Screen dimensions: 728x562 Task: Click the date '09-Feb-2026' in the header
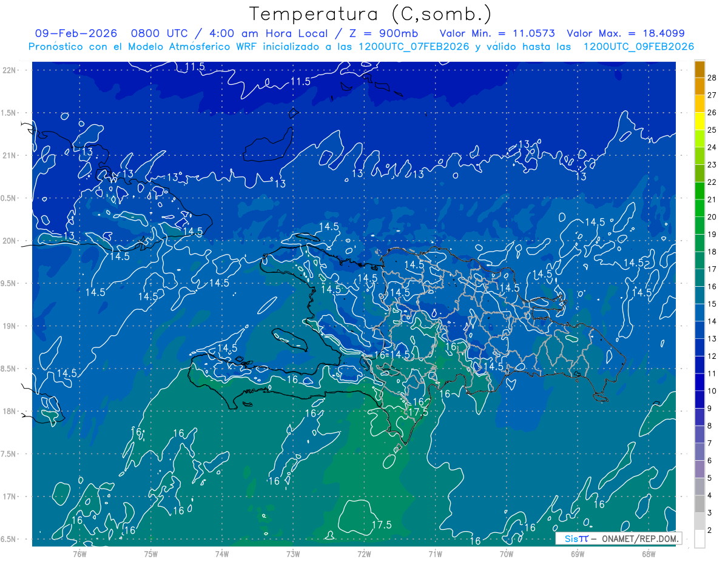pyautogui.click(x=76, y=34)
